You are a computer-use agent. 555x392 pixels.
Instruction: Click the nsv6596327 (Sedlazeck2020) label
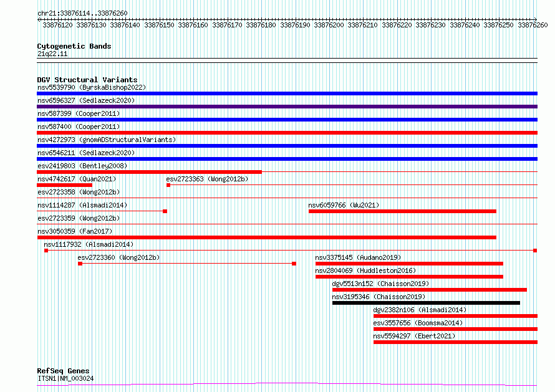click(x=86, y=100)
